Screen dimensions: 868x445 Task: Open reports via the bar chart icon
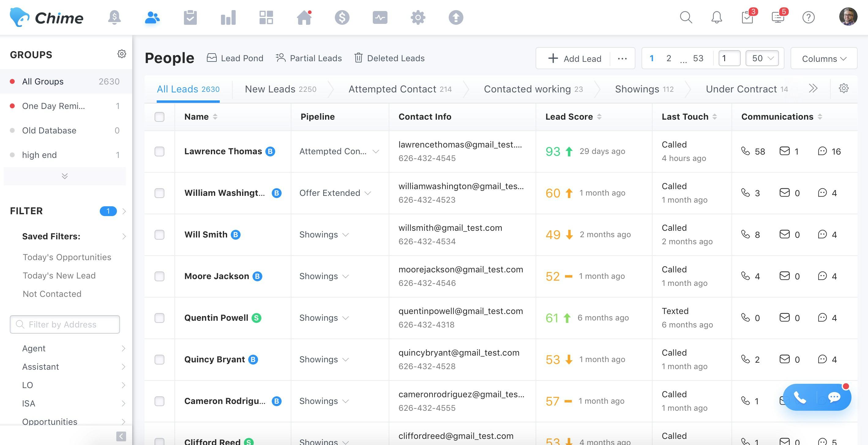[x=228, y=17]
